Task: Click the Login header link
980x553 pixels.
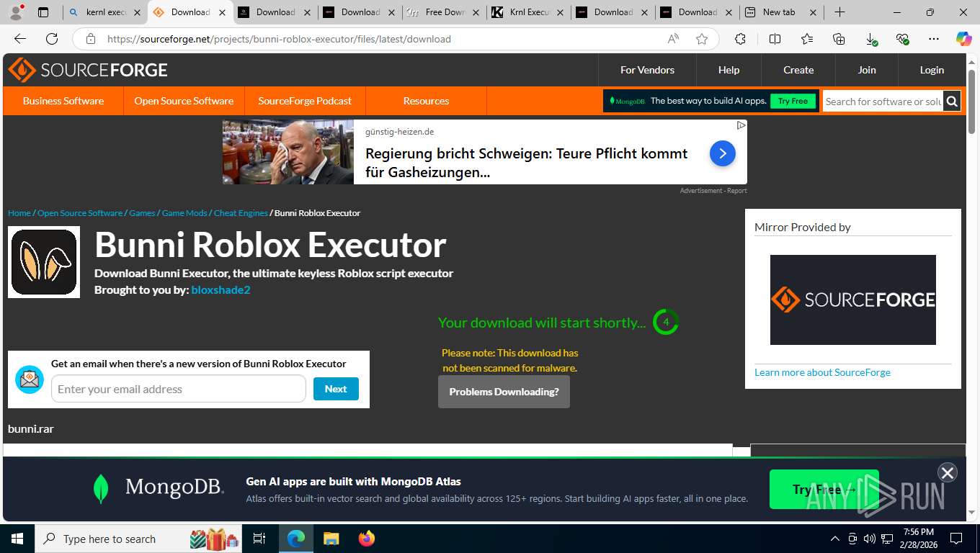Action: (932, 70)
